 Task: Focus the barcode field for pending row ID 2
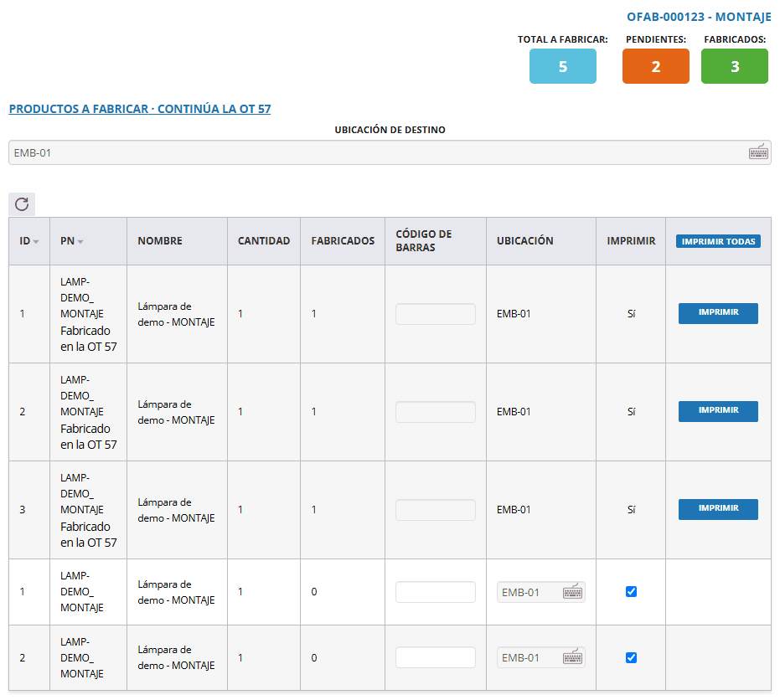tap(436, 657)
